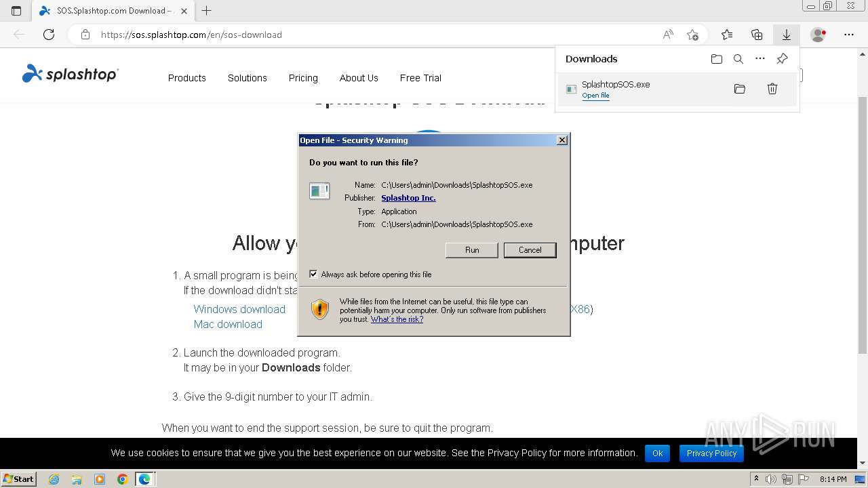Open Collections icon in Edge toolbar
The width and height of the screenshot is (868, 488).
757,35
